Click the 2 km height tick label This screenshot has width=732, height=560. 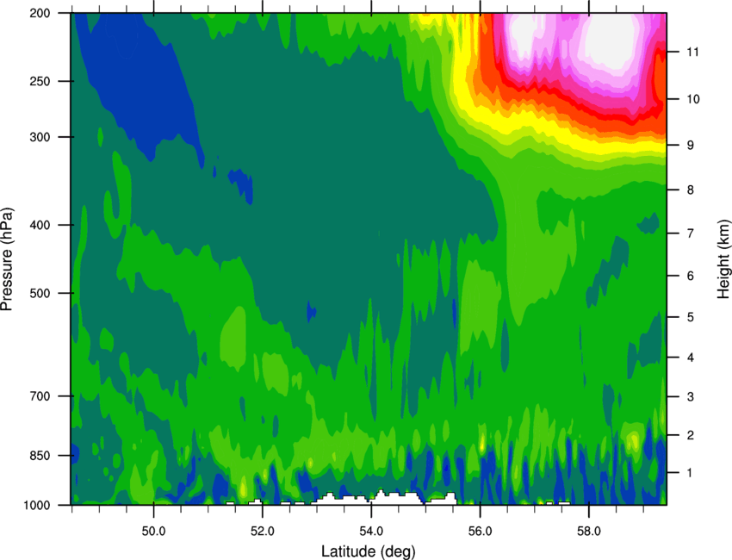(x=690, y=435)
